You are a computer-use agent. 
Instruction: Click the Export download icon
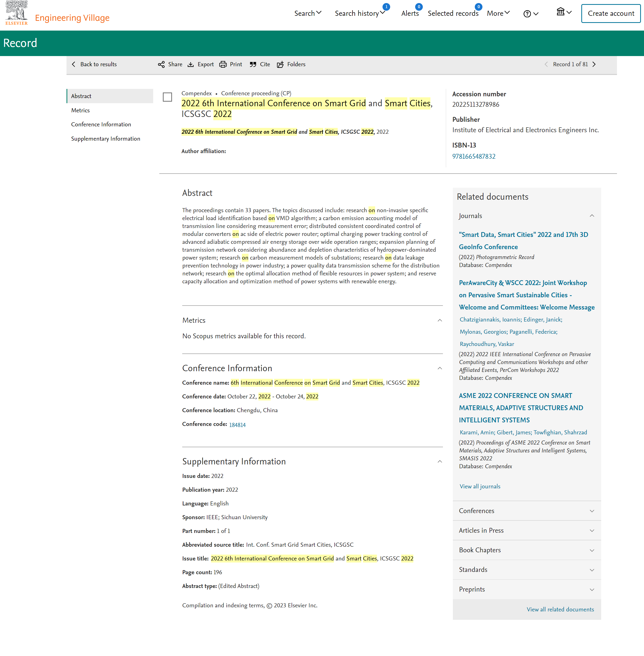[x=191, y=64]
